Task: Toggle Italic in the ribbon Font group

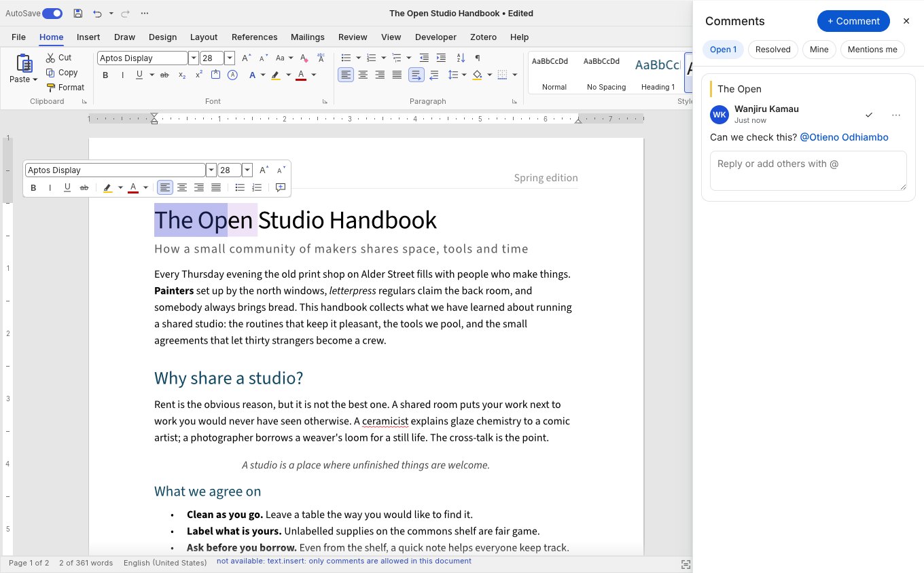Action: coord(122,75)
